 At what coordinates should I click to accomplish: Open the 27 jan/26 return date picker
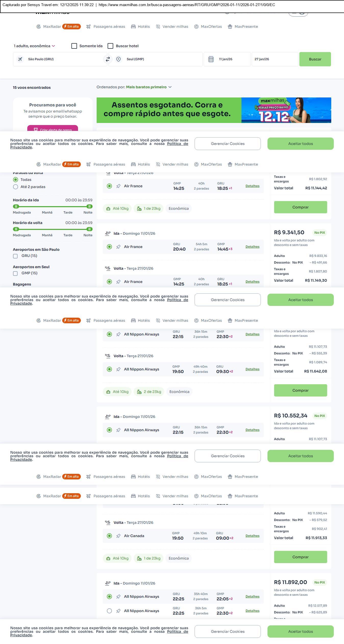275,59
